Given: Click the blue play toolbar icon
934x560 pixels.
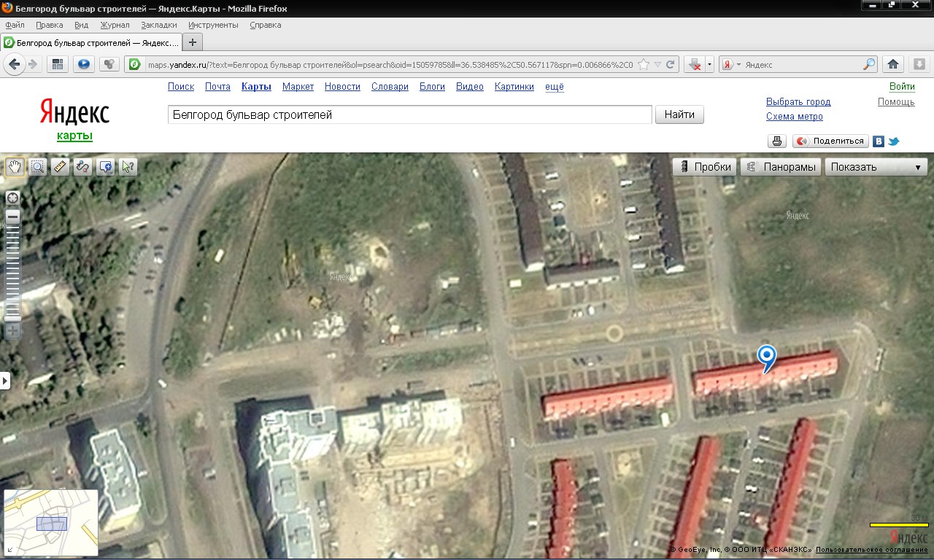Looking at the screenshot, I should 83,64.
